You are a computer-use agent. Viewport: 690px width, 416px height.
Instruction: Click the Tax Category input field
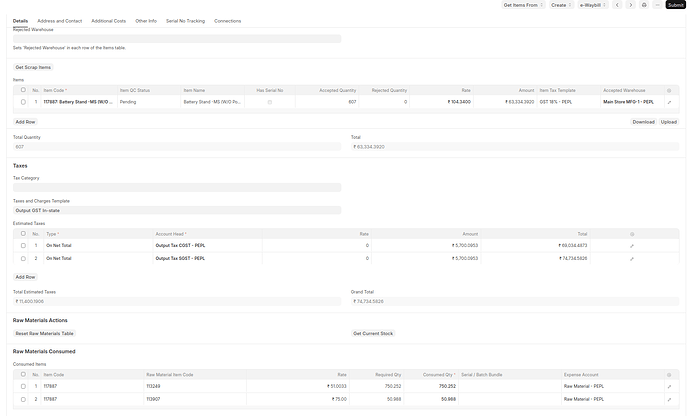point(177,187)
